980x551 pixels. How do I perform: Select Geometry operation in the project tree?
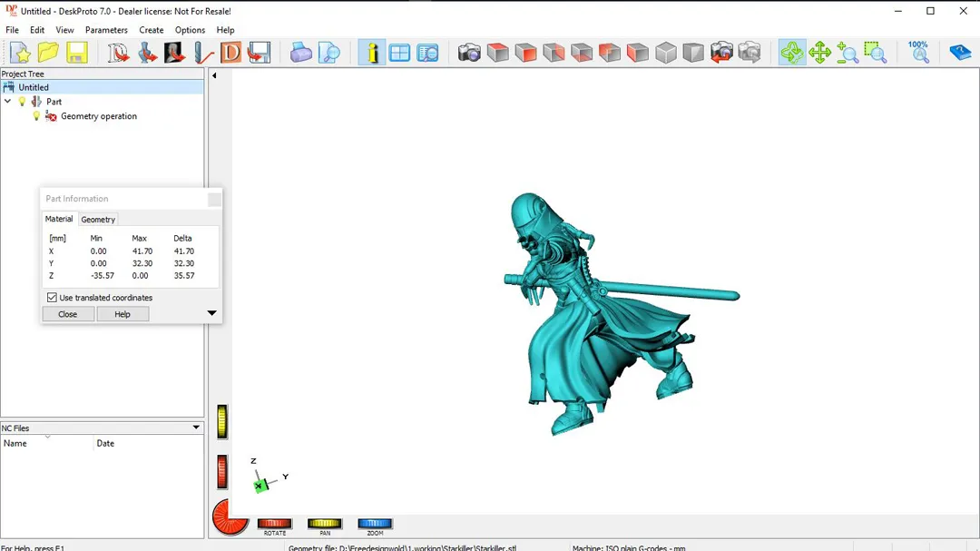click(x=99, y=116)
